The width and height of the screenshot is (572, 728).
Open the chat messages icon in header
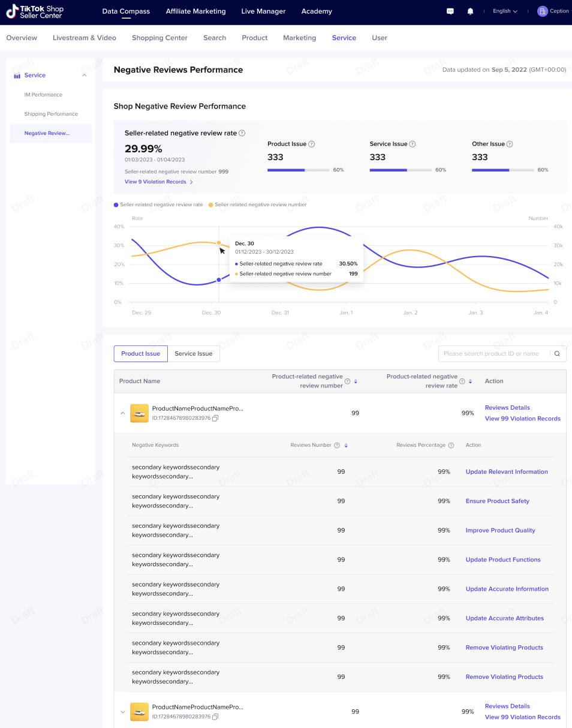point(450,11)
